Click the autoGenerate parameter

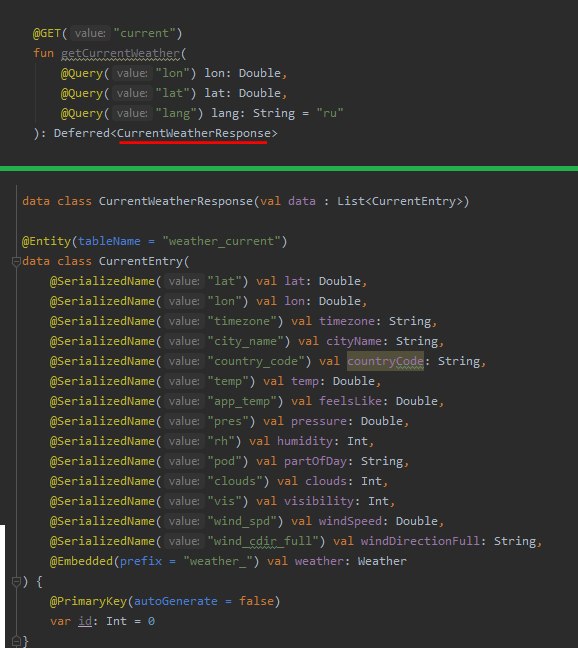(x=176, y=601)
